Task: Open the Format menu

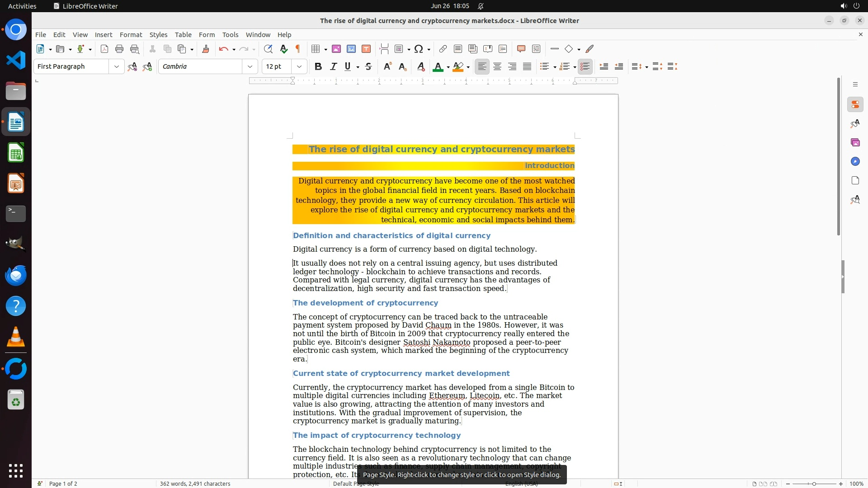Action: (131, 35)
